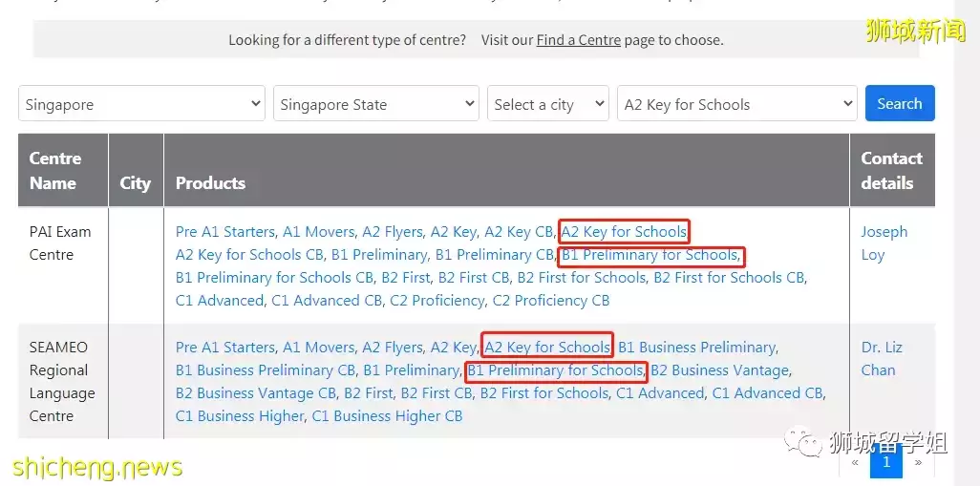Click B2 Business Vantage link
980x486 pixels.
(720, 370)
